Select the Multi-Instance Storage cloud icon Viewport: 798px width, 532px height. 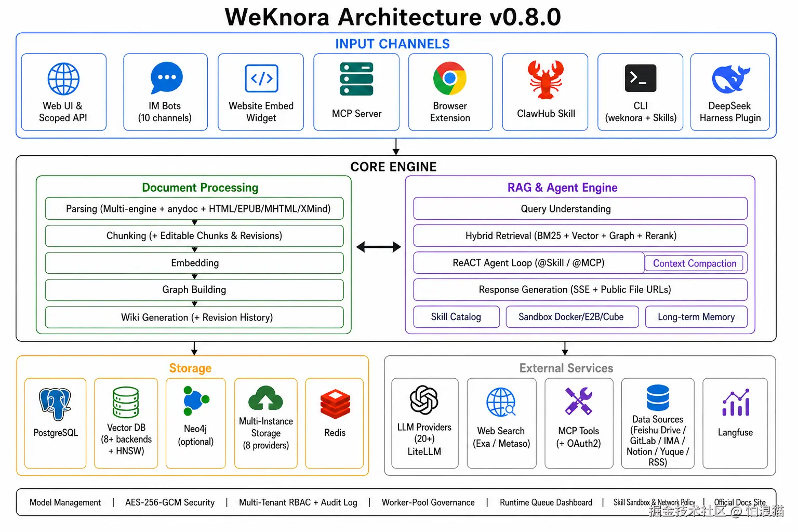tap(265, 399)
